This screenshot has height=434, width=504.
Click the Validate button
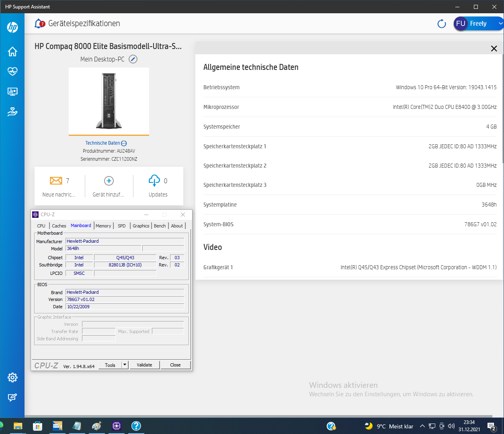145,365
